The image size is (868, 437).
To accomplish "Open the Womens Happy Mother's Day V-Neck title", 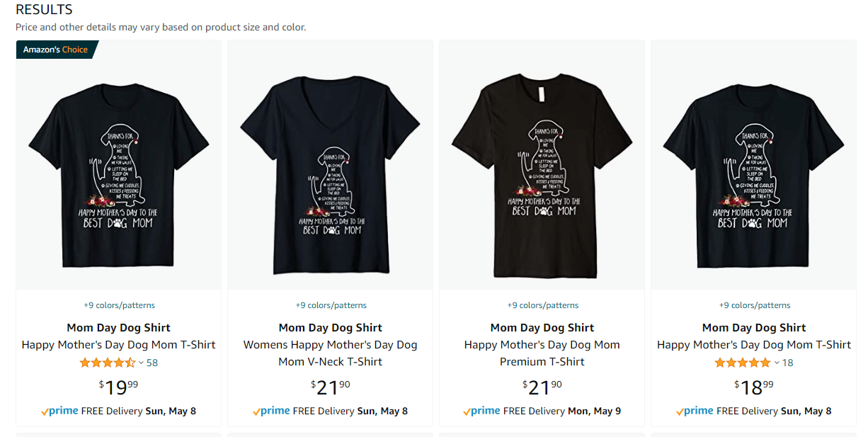I will (x=331, y=353).
